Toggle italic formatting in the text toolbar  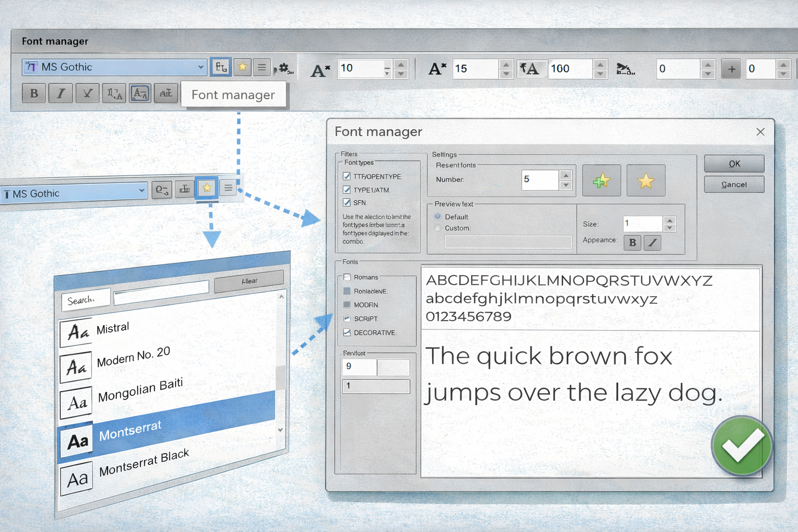[x=60, y=93]
